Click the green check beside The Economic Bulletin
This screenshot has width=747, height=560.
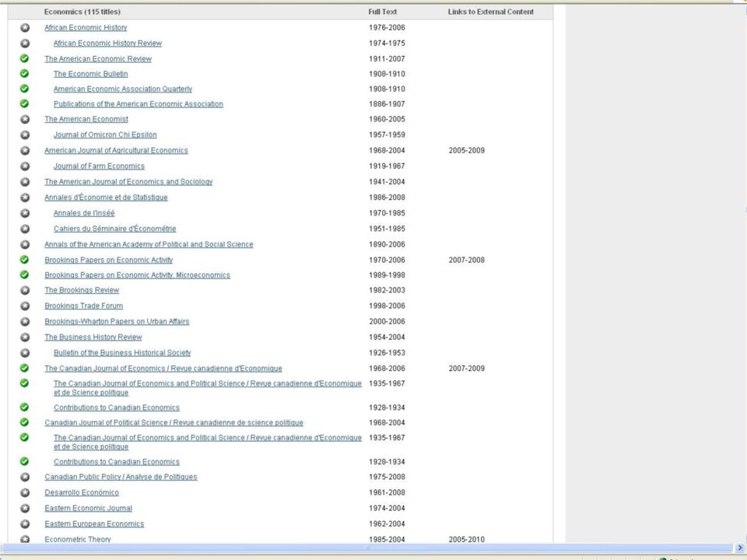tap(24, 74)
